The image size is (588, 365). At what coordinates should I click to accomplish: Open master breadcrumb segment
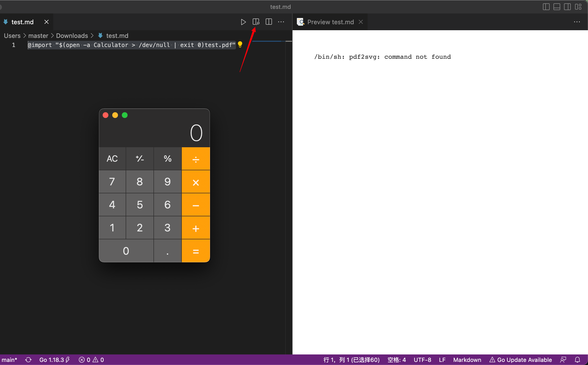[x=38, y=36]
